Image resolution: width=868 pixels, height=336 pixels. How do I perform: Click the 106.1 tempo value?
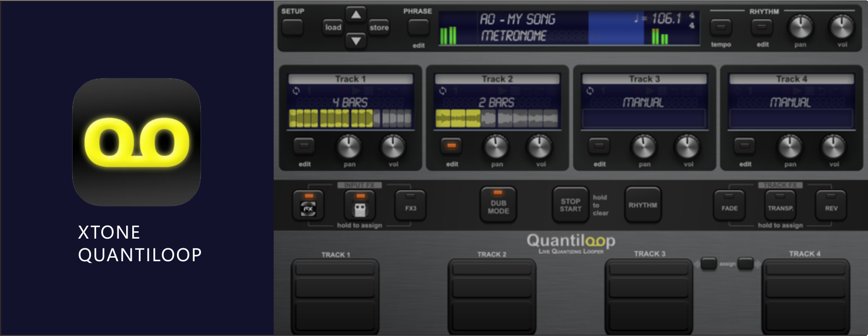pyautogui.click(x=666, y=18)
